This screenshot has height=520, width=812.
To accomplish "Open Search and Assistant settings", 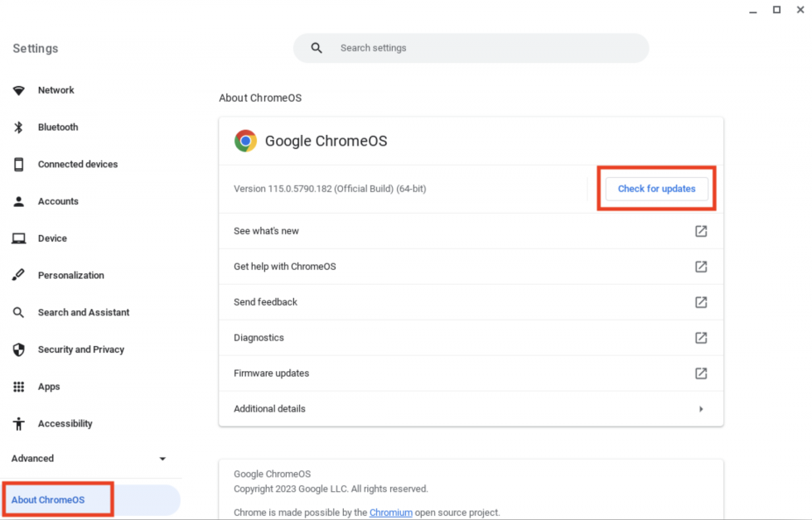I will pos(18,312).
